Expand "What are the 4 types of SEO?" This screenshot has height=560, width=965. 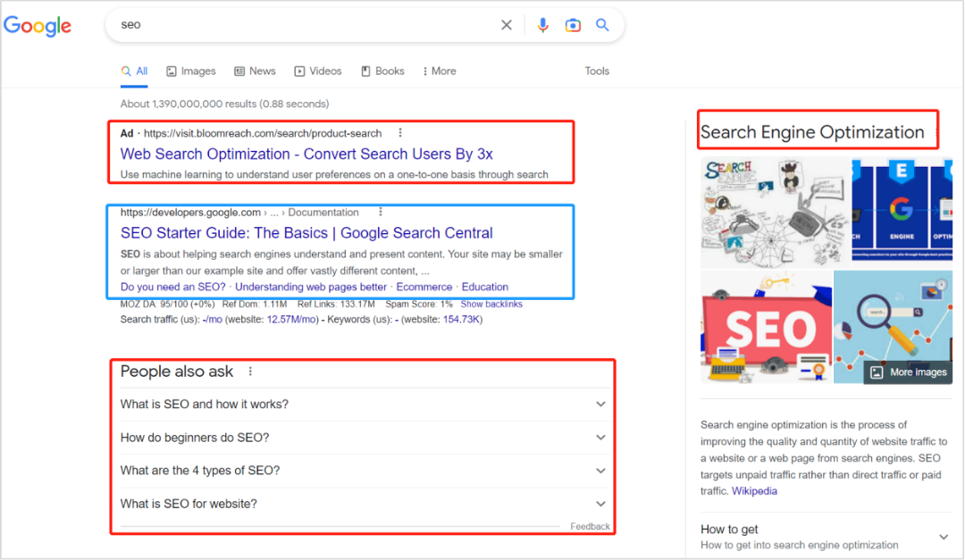pos(600,471)
